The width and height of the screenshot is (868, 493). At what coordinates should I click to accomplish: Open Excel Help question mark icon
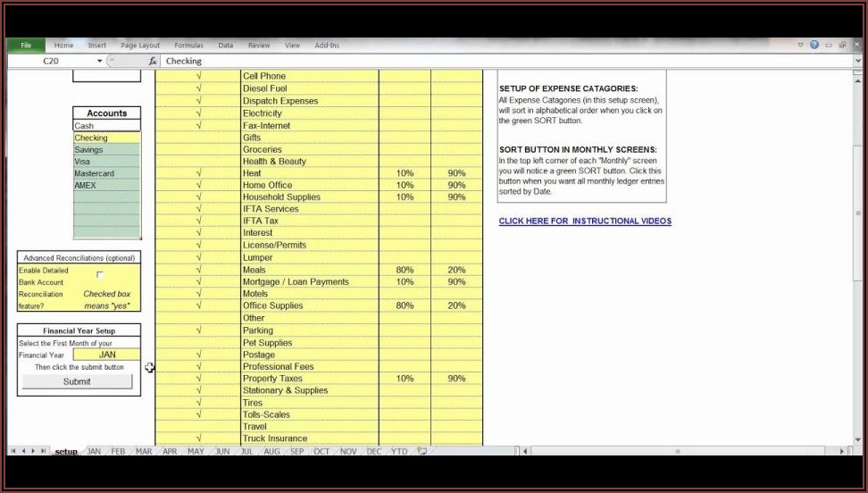click(x=814, y=45)
